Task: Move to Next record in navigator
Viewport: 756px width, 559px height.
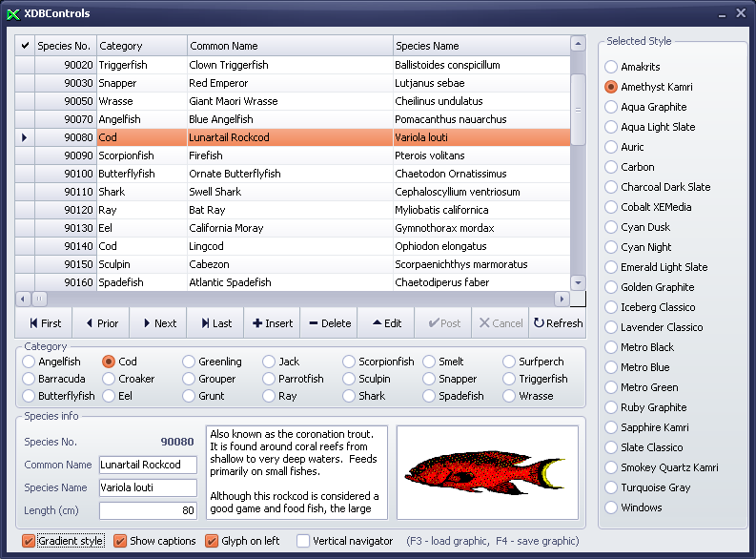Action: (157, 323)
